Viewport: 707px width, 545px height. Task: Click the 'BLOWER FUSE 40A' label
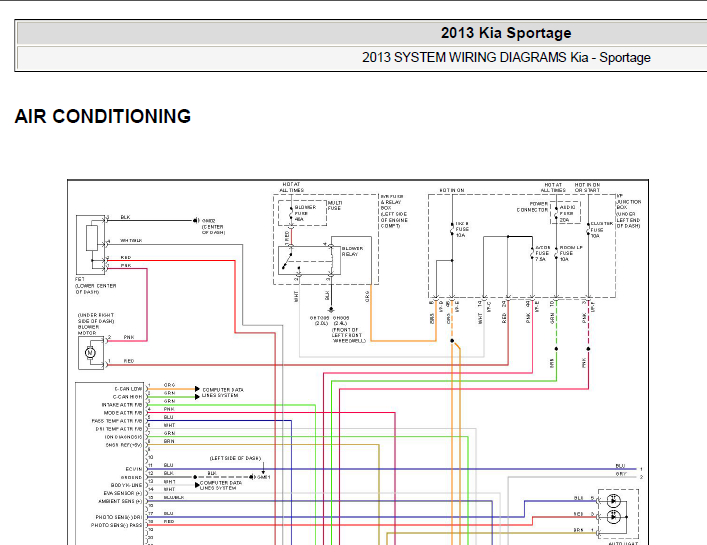click(x=305, y=213)
